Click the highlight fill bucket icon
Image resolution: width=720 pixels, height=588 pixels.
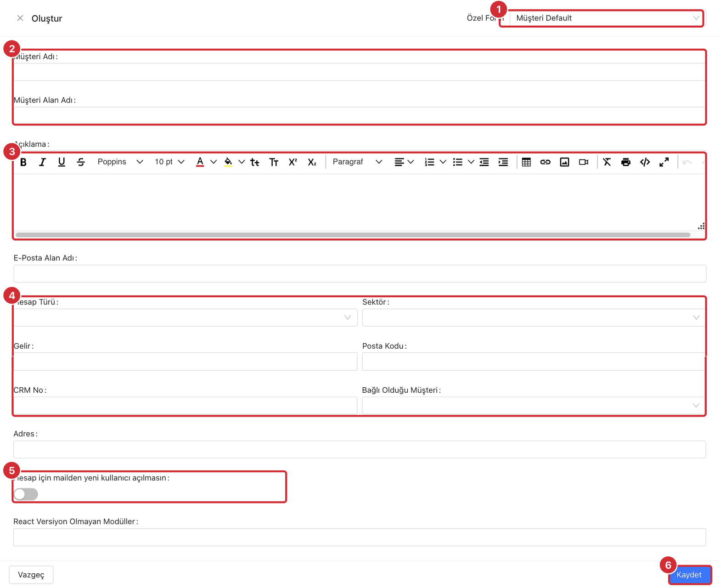[x=228, y=162]
